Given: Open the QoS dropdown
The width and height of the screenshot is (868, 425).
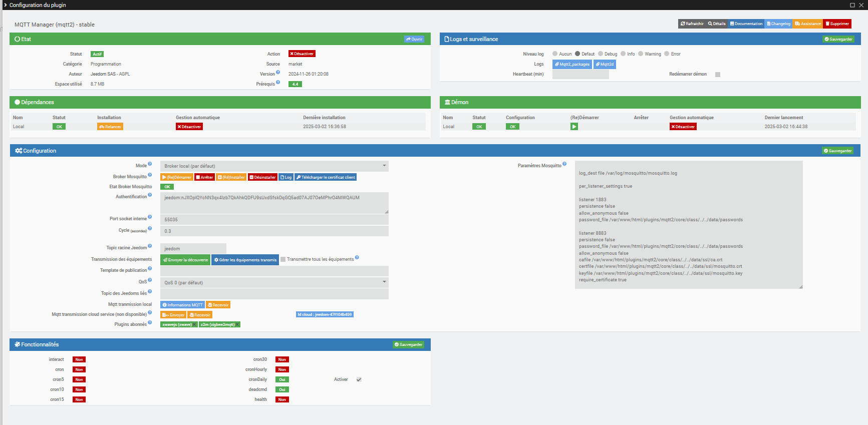Looking at the screenshot, I should point(274,283).
